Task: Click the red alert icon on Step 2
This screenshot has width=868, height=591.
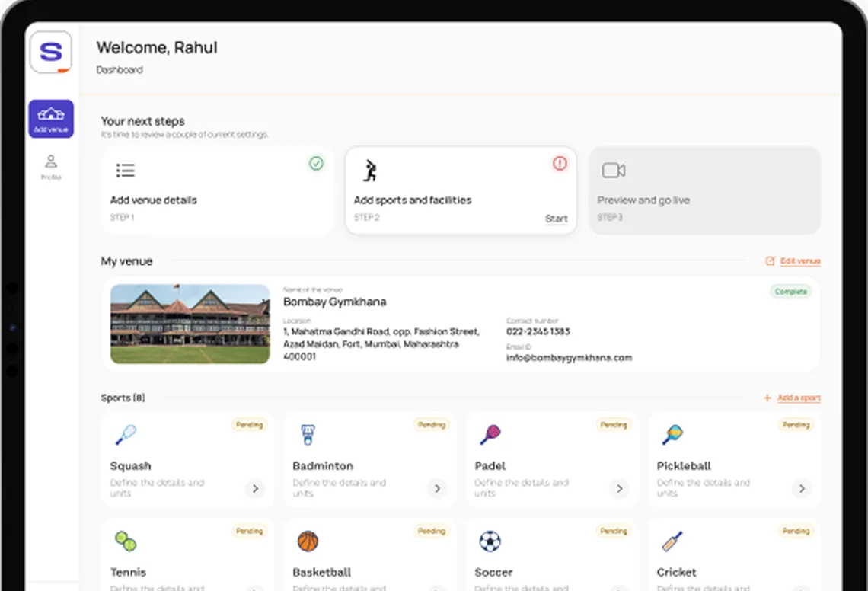Action: [560, 163]
